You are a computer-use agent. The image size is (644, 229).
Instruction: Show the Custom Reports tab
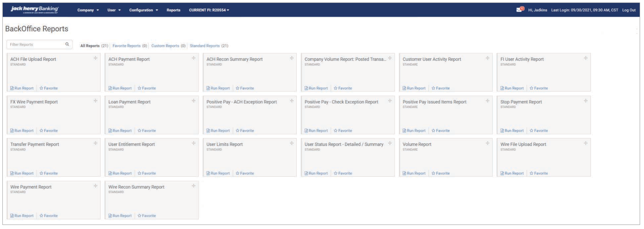pyautogui.click(x=165, y=46)
